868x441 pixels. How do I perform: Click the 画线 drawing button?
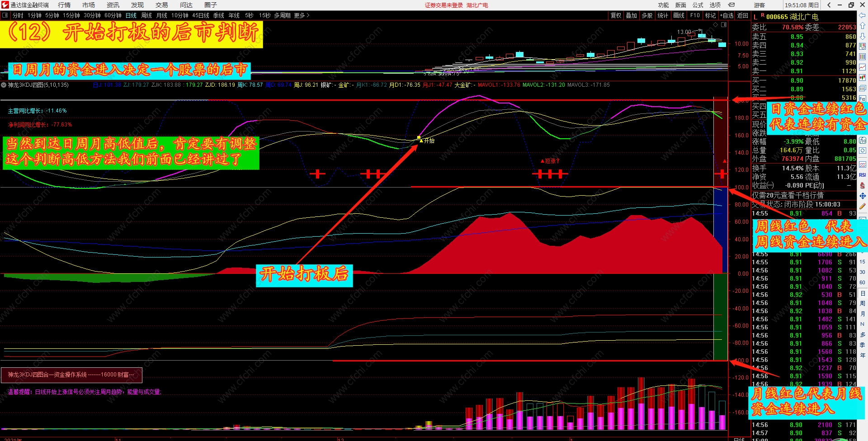(x=679, y=15)
